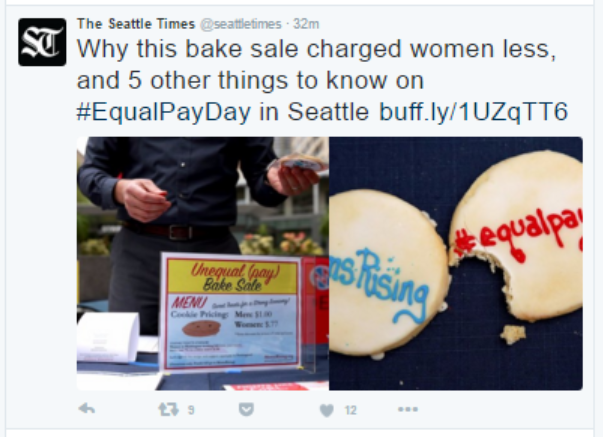Screen dimensions: 603x437
Task: Like the tweet with the heart icon
Action: click(x=326, y=410)
